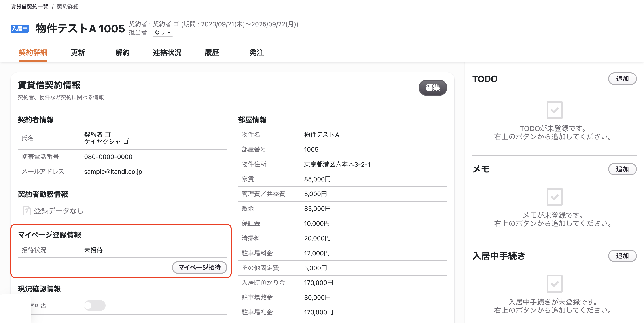
Task: Click the 家賃 value 85,000円
Action: 317,179
